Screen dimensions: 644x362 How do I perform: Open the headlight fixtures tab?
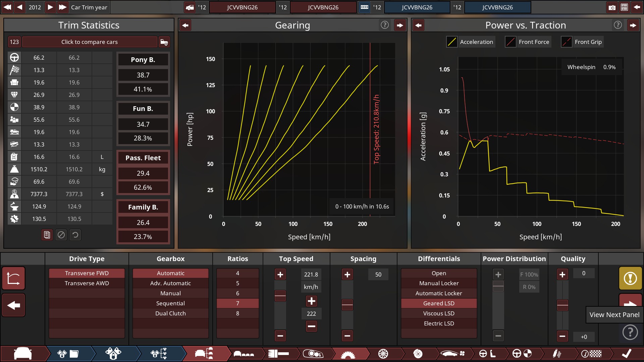[313, 354]
